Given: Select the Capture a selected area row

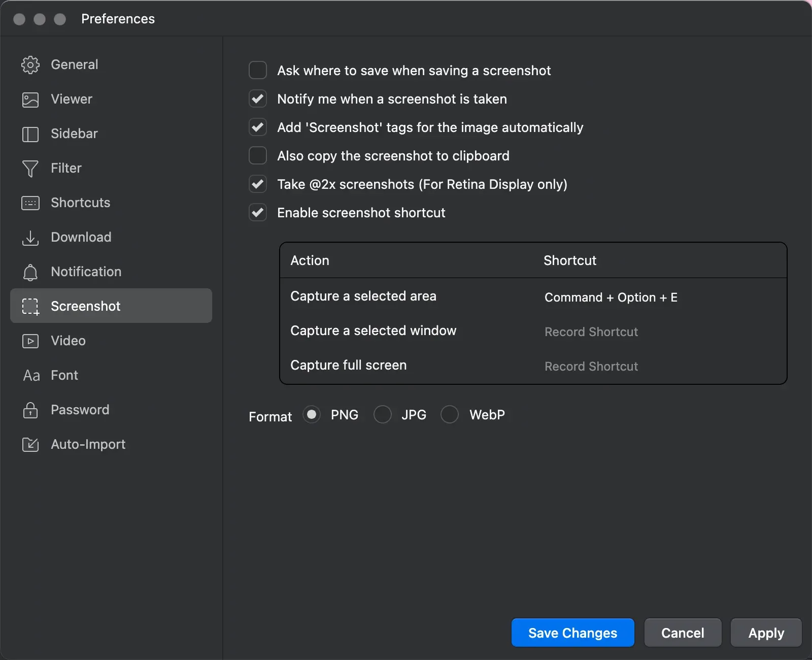Looking at the screenshot, I should click(x=533, y=296).
